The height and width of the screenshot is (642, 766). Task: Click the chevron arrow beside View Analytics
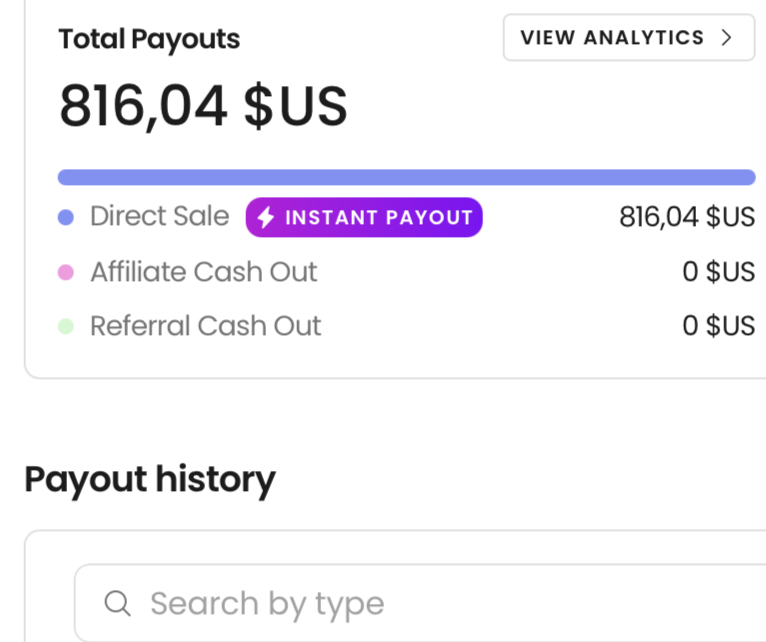727,38
